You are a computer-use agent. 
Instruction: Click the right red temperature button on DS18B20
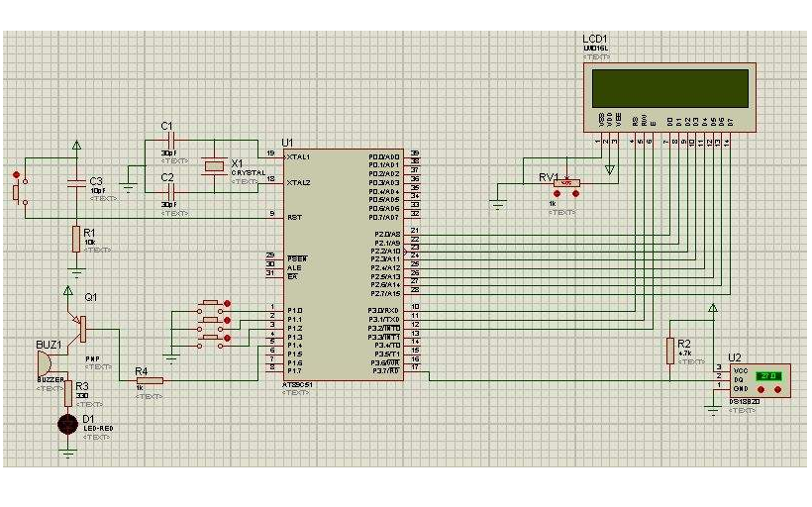777,389
